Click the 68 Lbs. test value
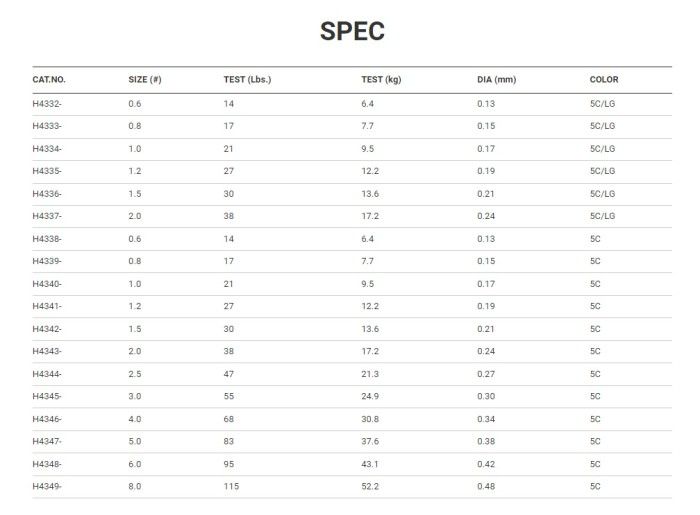 pyautogui.click(x=228, y=419)
